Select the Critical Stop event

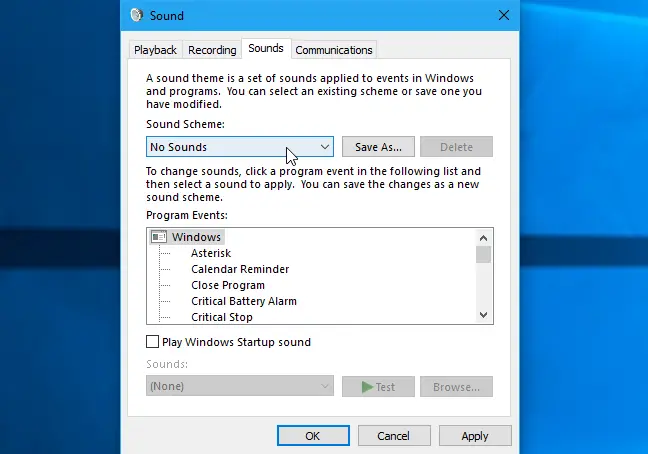[222, 317]
